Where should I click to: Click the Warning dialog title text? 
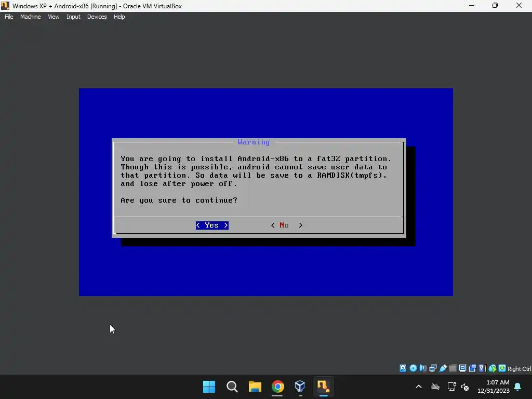pos(254,142)
